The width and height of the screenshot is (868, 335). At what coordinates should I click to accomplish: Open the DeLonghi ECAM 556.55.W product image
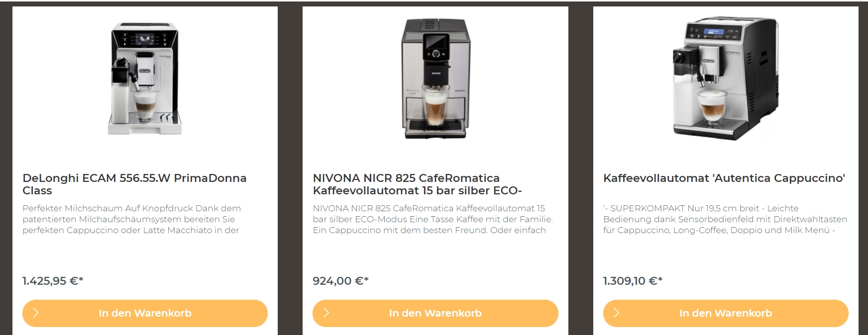pos(145,79)
